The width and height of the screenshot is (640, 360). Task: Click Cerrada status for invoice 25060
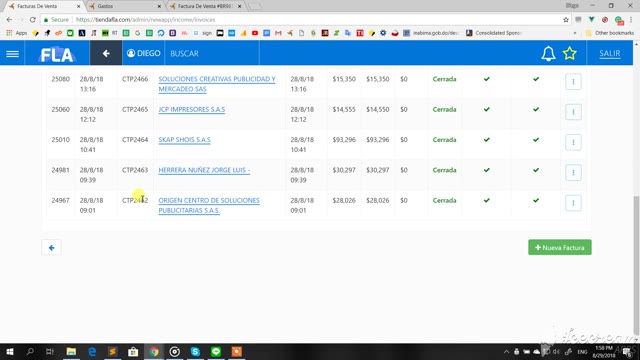click(444, 109)
